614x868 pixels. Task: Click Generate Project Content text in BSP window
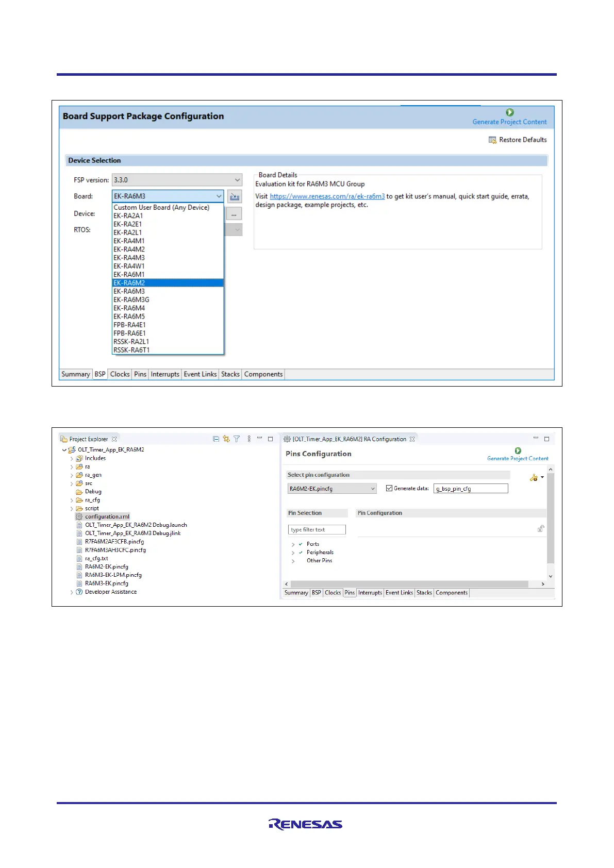[509, 122]
